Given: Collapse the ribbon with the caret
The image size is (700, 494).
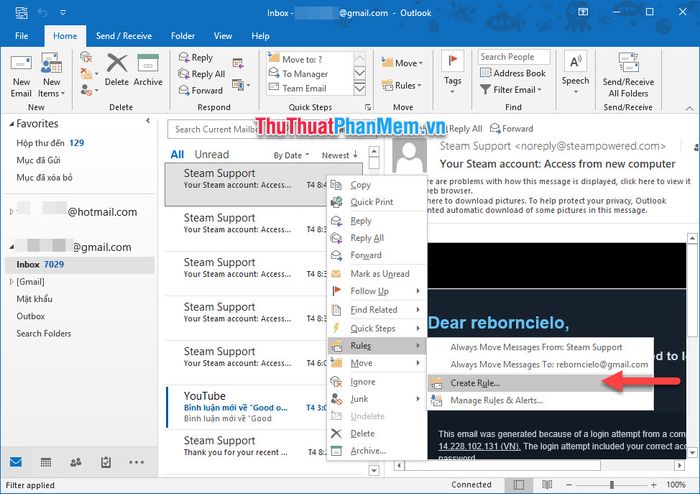Looking at the screenshot, I should pyautogui.click(x=690, y=108).
